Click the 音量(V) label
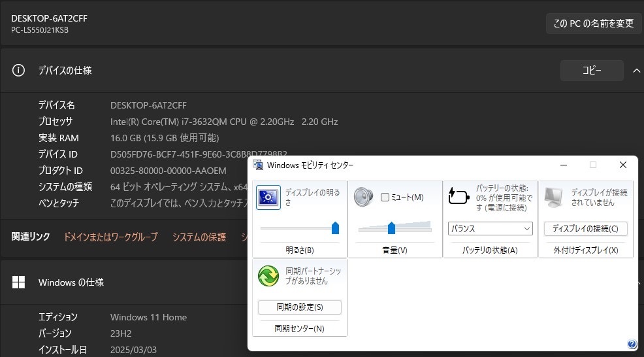Screen dimensions: 644x357 [394, 250]
